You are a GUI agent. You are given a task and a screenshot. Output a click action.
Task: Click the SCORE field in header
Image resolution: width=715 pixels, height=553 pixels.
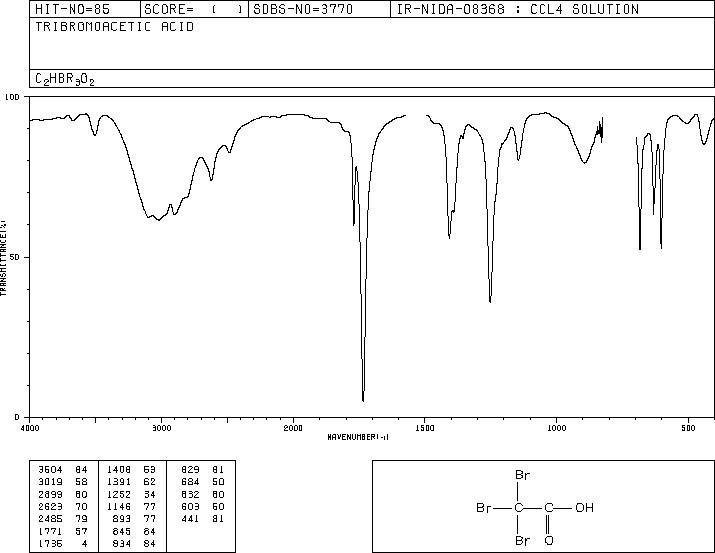pos(194,10)
